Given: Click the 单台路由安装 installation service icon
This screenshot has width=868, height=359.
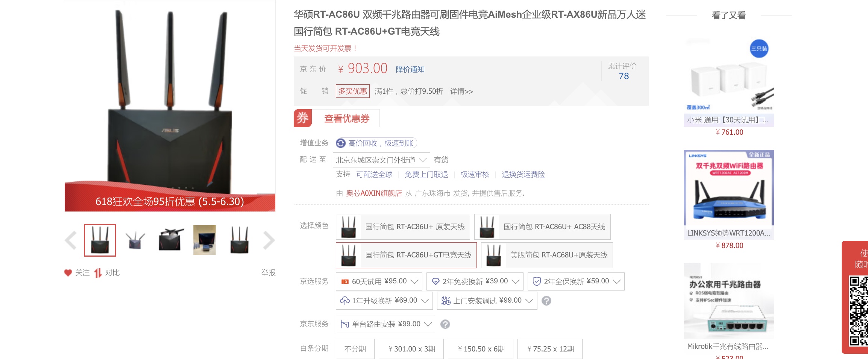Looking at the screenshot, I should pos(346,324).
